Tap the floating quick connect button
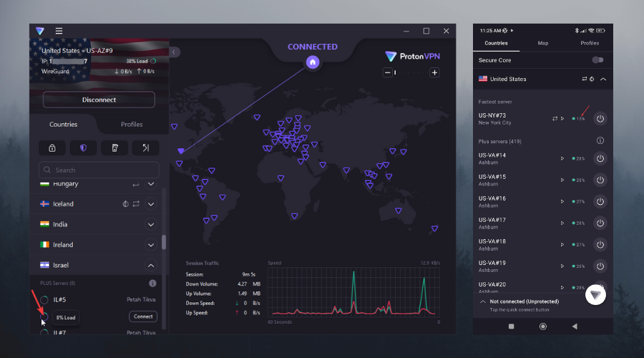 595,295
